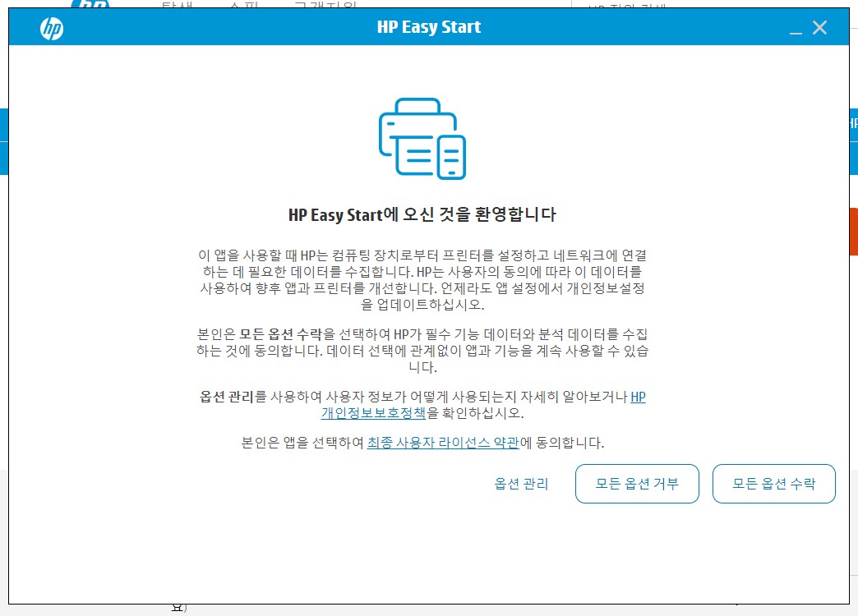Decline all options with 모든 옵션 거부
Image resolution: width=858 pixels, height=616 pixels.
pyautogui.click(x=637, y=484)
